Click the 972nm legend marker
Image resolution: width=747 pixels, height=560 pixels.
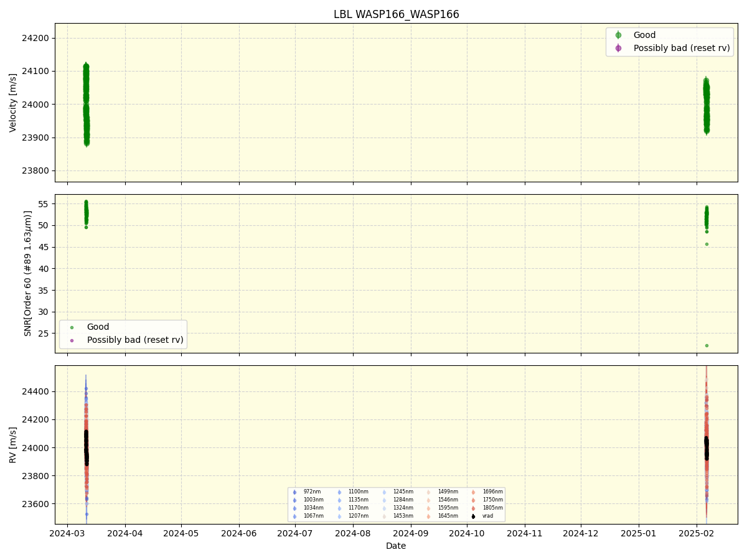tap(294, 492)
